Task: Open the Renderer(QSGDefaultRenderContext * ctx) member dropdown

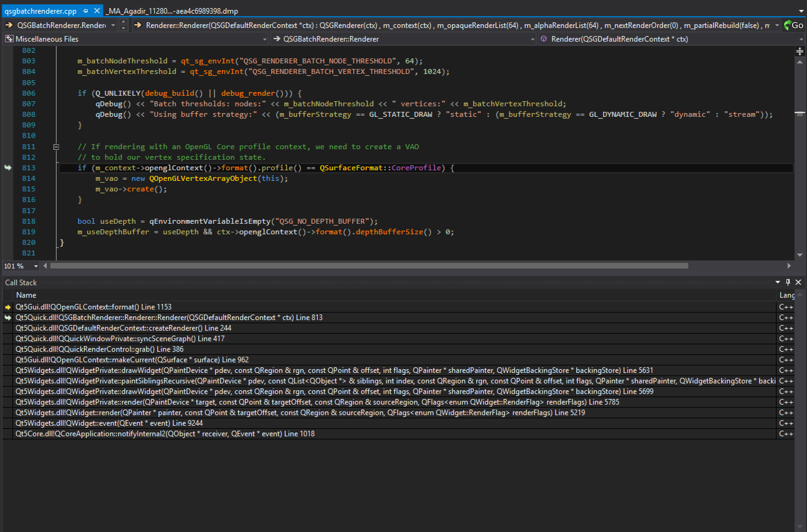Action: (801, 39)
